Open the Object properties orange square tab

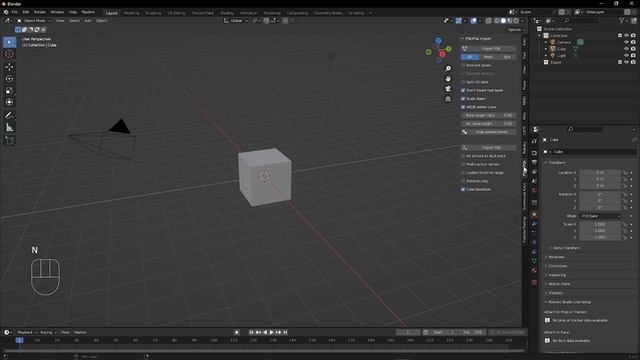[x=534, y=215]
